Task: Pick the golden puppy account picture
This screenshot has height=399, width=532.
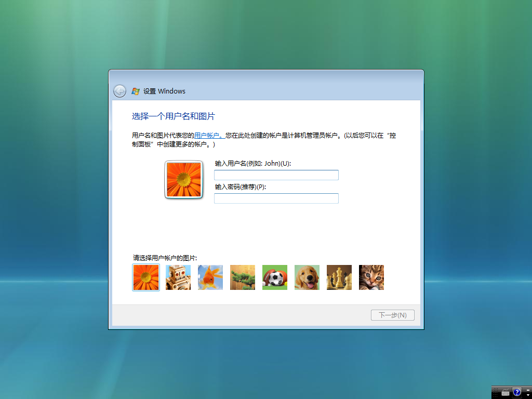Action: click(307, 277)
